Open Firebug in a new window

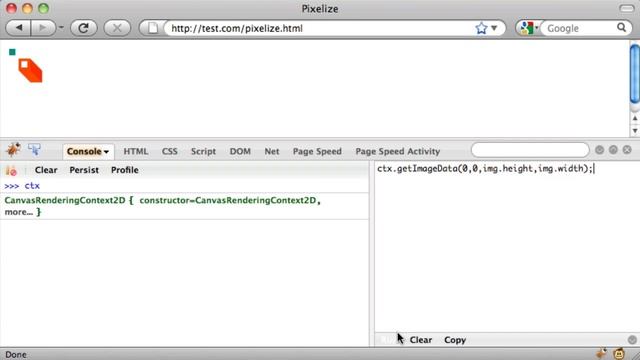613,150
